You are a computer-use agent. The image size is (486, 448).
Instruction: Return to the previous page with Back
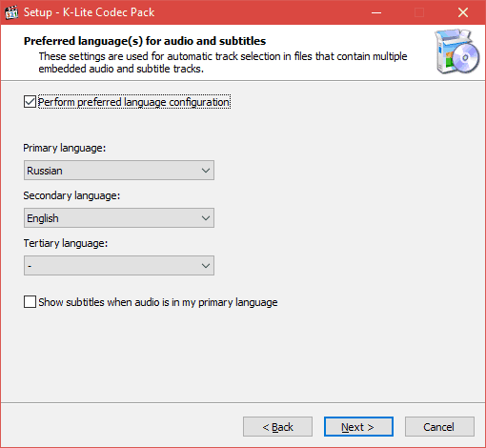click(277, 427)
